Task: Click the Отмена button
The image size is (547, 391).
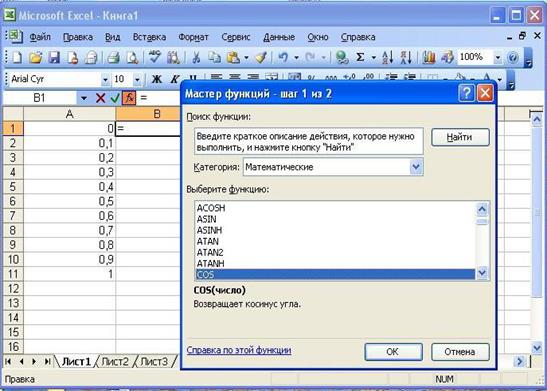Action: pyautogui.click(x=460, y=352)
